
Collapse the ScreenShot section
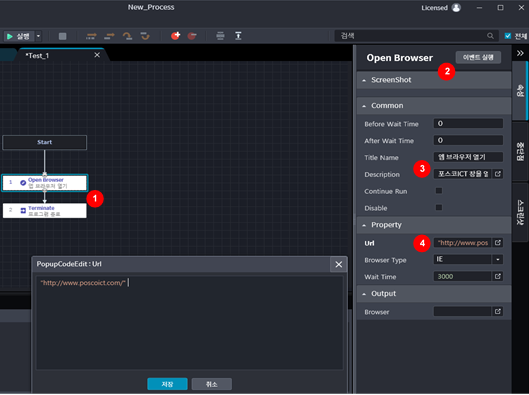(364, 80)
